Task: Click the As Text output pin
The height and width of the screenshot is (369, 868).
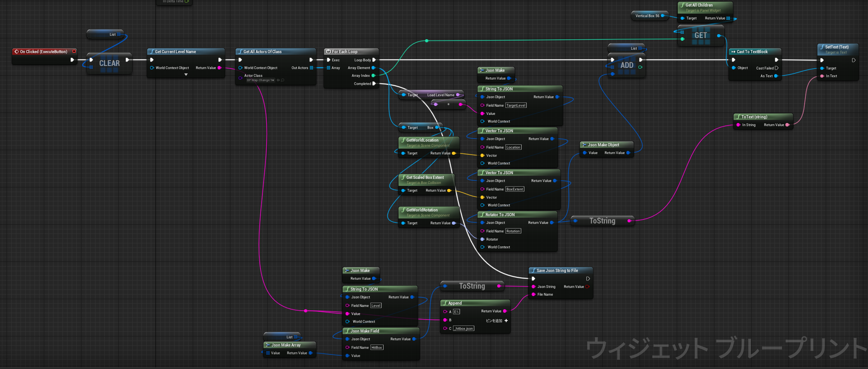Action: click(776, 76)
